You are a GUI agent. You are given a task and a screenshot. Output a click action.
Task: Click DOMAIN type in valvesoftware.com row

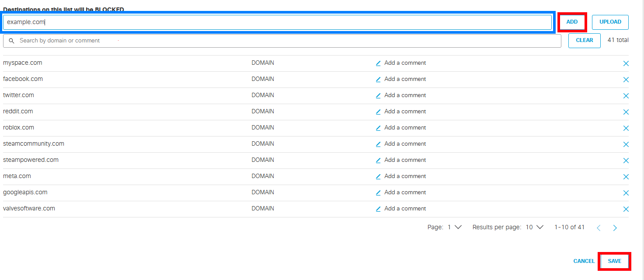pyautogui.click(x=263, y=209)
